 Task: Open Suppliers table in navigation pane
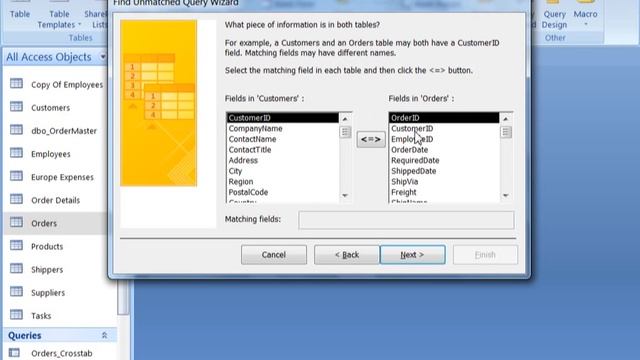pos(48,293)
